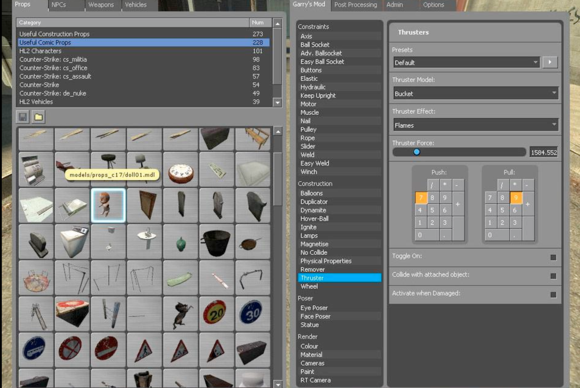
Task: Select key 5 on the Push numpad
Action: tap(432, 210)
